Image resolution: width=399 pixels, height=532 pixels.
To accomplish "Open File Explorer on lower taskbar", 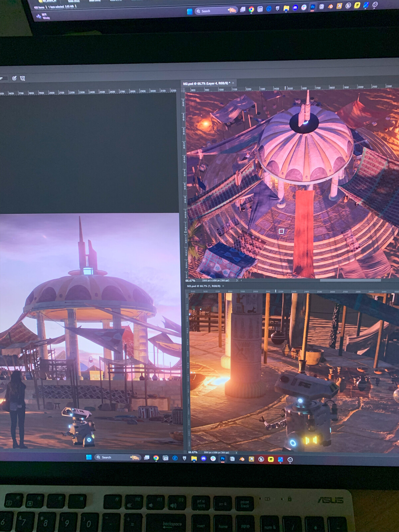I will tap(194, 459).
